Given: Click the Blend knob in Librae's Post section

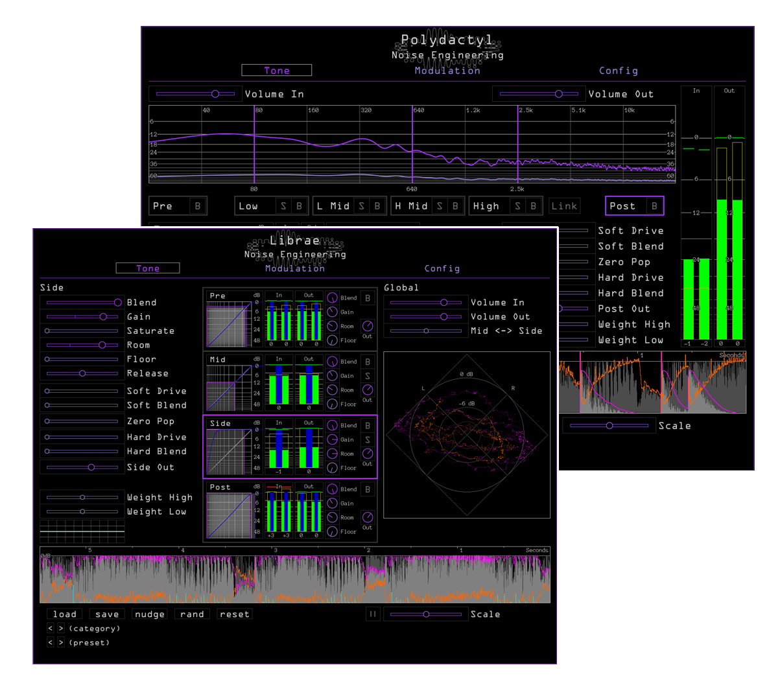Looking at the screenshot, I should (333, 489).
